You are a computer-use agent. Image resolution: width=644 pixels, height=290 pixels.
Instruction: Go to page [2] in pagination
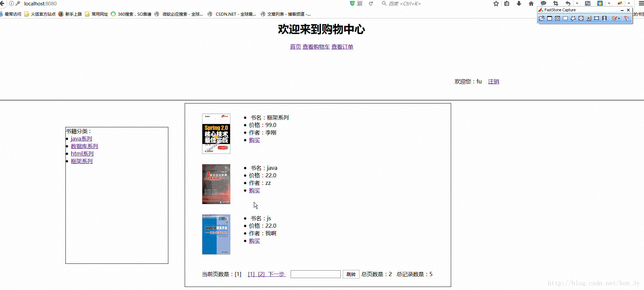(261, 274)
